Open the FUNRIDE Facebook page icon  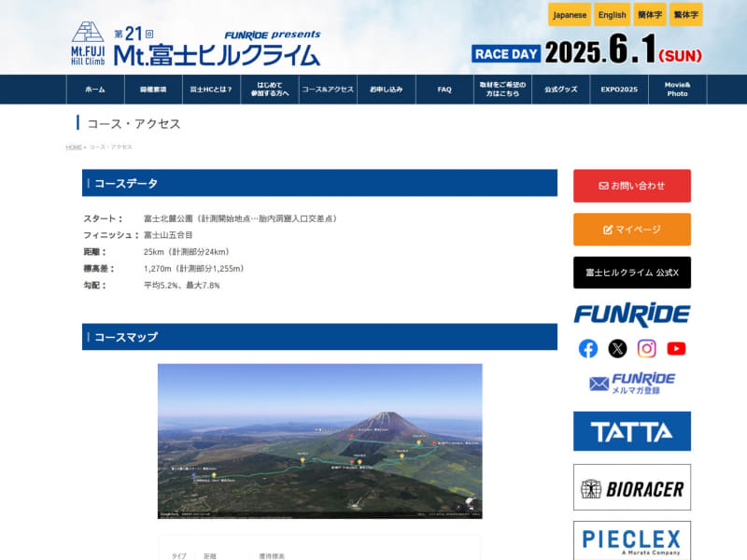(x=588, y=349)
